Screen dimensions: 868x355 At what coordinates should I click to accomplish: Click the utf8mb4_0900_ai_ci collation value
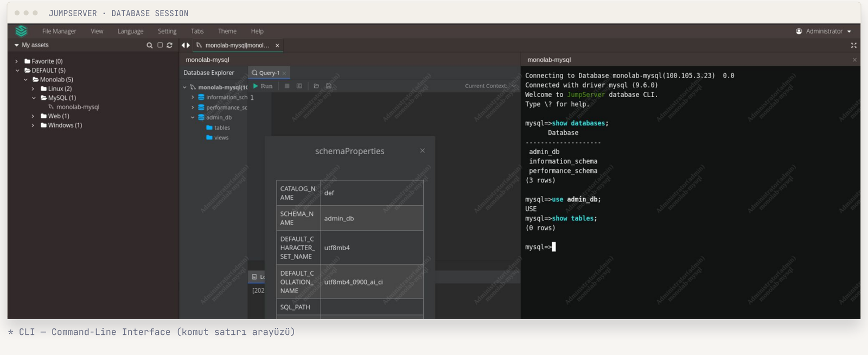353,282
